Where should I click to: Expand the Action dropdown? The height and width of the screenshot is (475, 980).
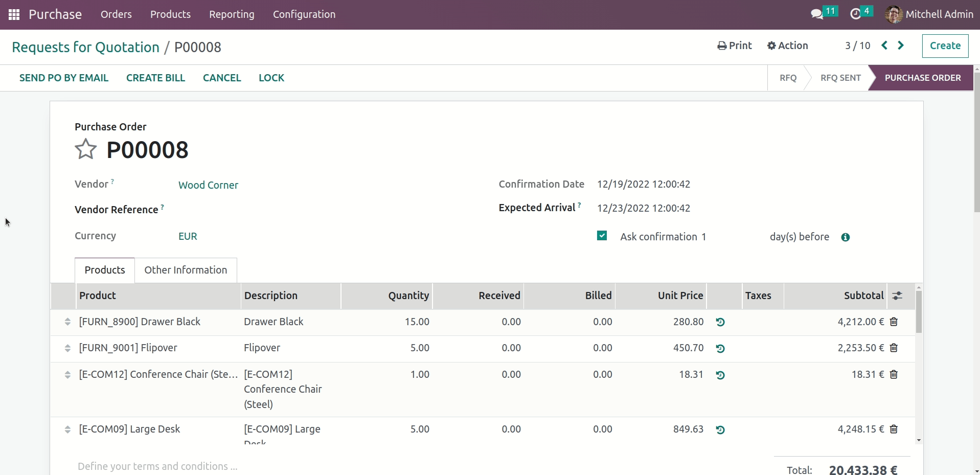(x=787, y=46)
